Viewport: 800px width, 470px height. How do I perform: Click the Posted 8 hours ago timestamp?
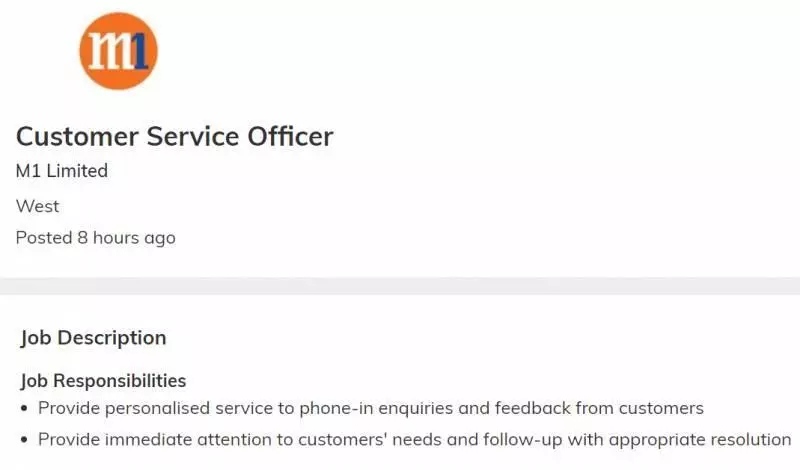point(95,238)
